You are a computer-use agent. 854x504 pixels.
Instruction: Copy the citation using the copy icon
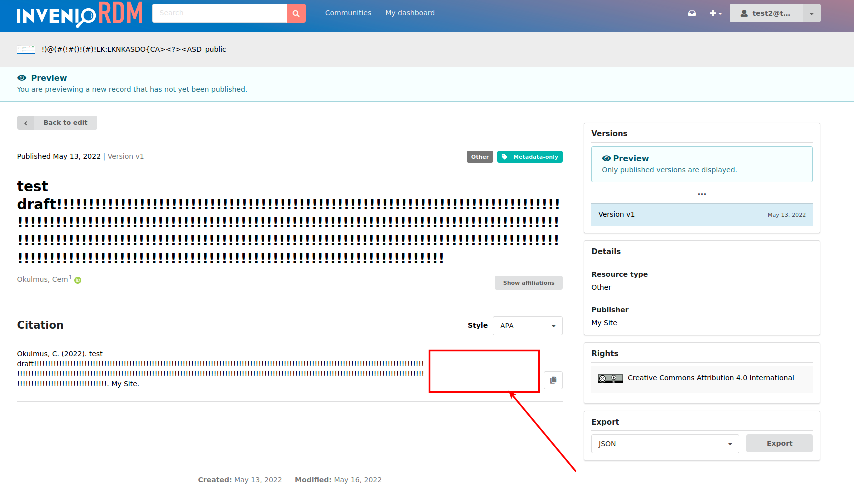click(x=553, y=380)
